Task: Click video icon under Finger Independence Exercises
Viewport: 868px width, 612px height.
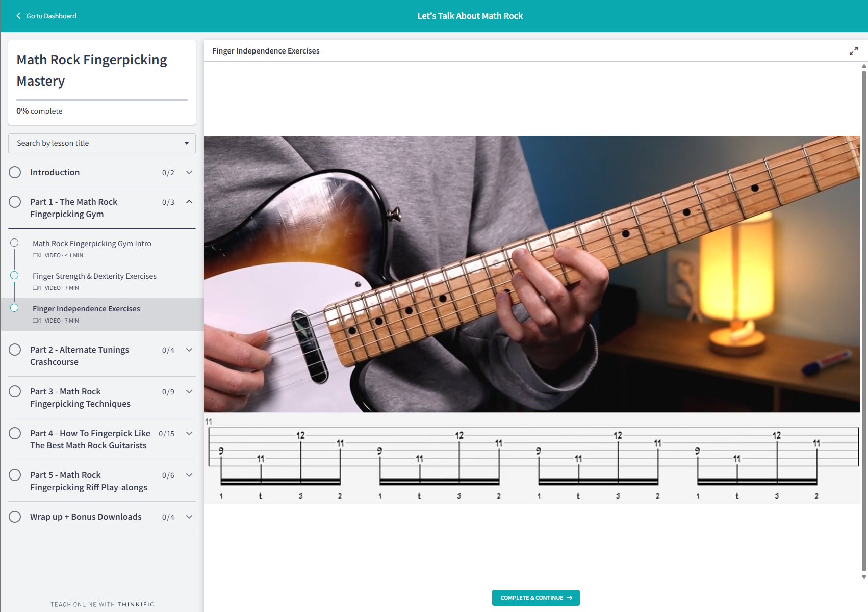Action: [x=37, y=321]
